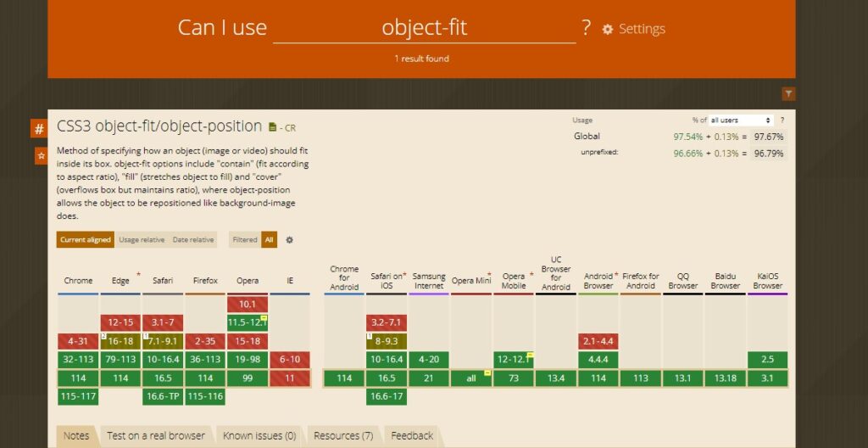Click the Chrome column header
868x448 pixels.
pyautogui.click(x=78, y=281)
